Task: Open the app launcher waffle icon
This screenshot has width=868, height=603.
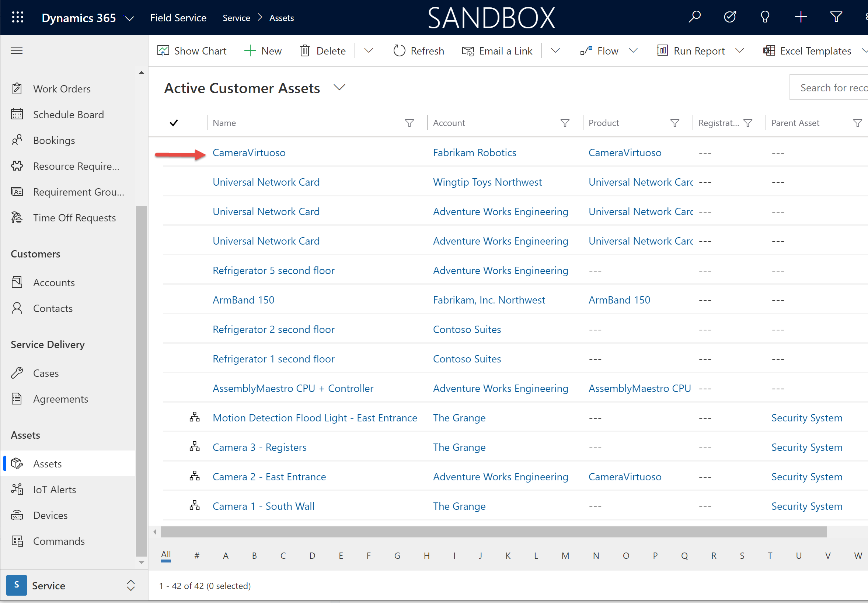Action: coord(17,17)
